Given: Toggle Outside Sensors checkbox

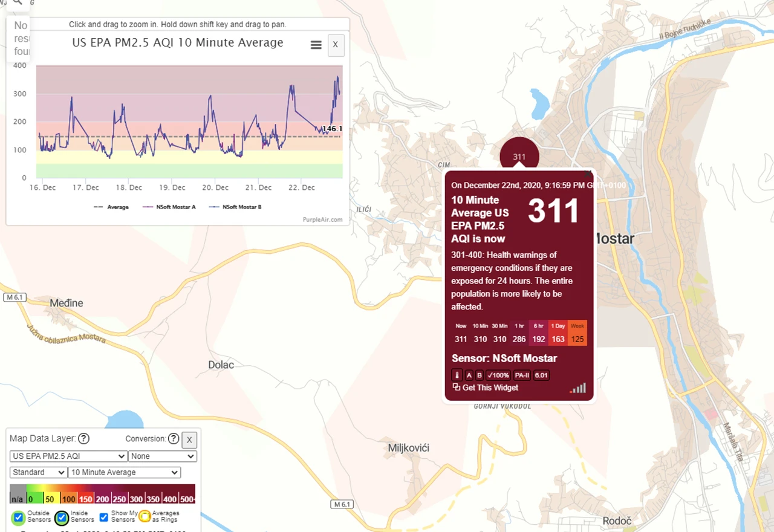Looking at the screenshot, I should 18,517.
